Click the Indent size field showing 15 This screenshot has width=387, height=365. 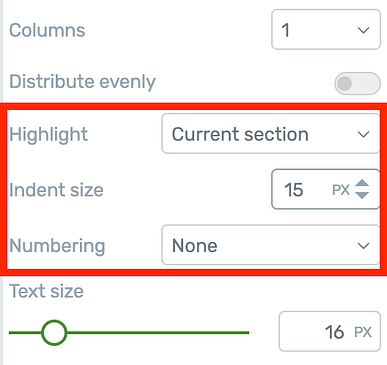click(326, 189)
